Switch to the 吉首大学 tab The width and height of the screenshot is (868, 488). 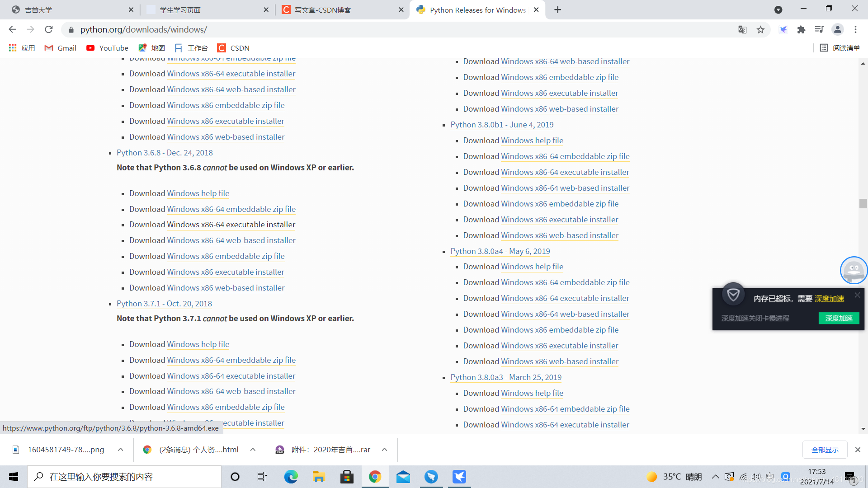tap(38, 10)
